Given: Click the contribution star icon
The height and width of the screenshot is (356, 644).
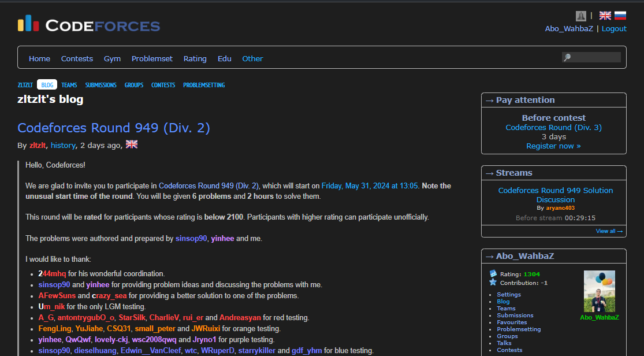Looking at the screenshot, I should (x=493, y=282).
